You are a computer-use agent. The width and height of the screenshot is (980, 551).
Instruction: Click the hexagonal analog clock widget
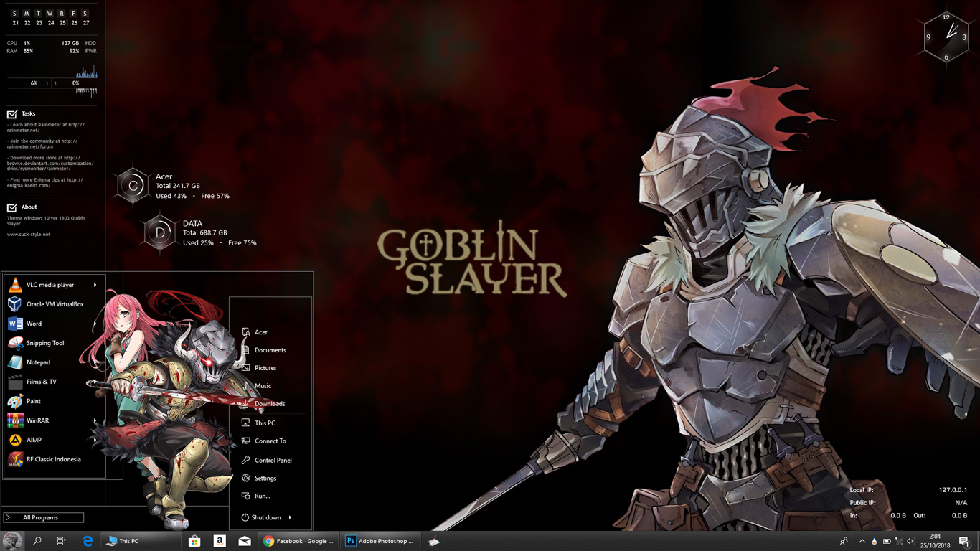946,37
